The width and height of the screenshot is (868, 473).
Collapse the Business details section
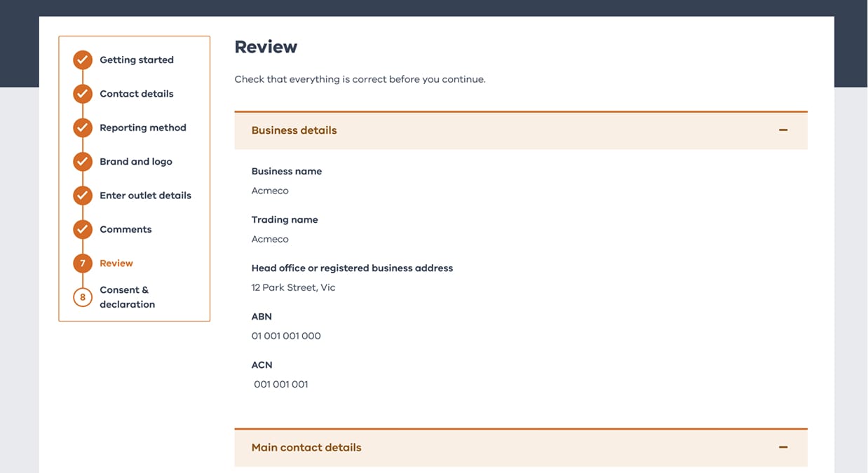[x=783, y=130]
